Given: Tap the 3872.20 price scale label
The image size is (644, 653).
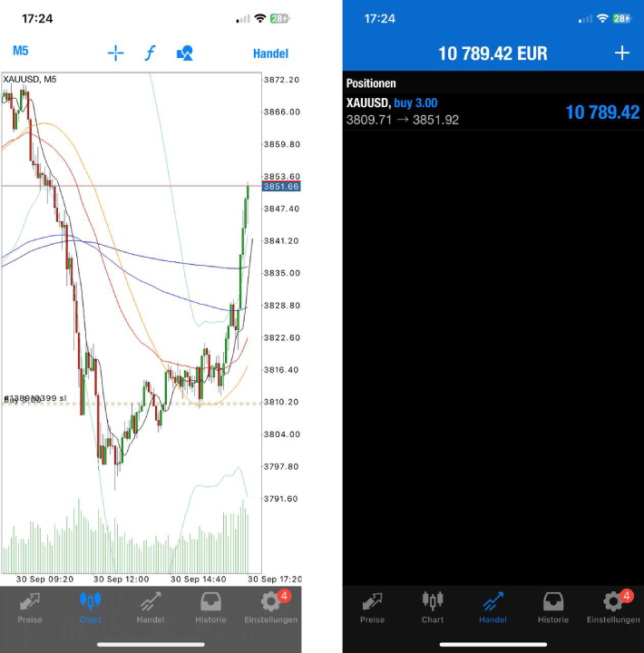Looking at the screenshot, I should coord(281,80).
